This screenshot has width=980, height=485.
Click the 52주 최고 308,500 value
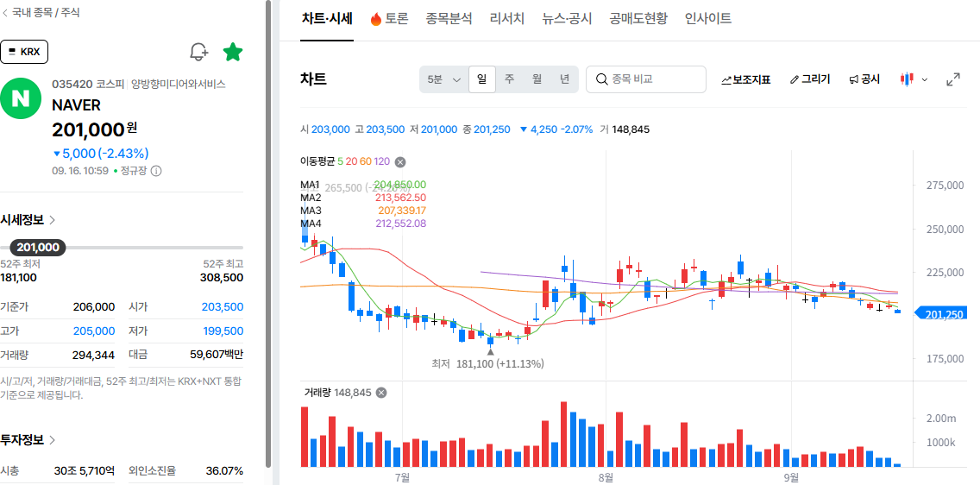click(x=222, y=278)
